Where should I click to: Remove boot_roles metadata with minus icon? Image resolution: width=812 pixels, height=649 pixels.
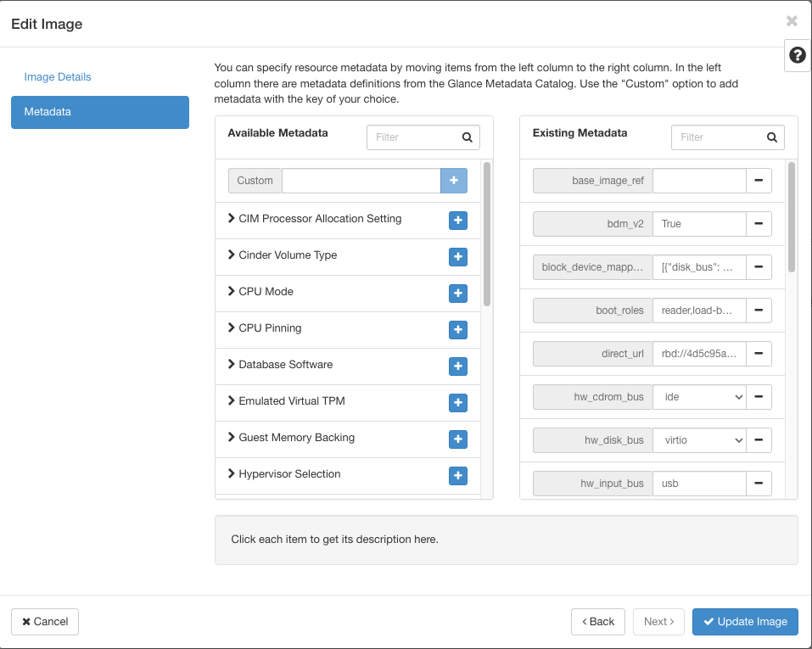(758, 311)
